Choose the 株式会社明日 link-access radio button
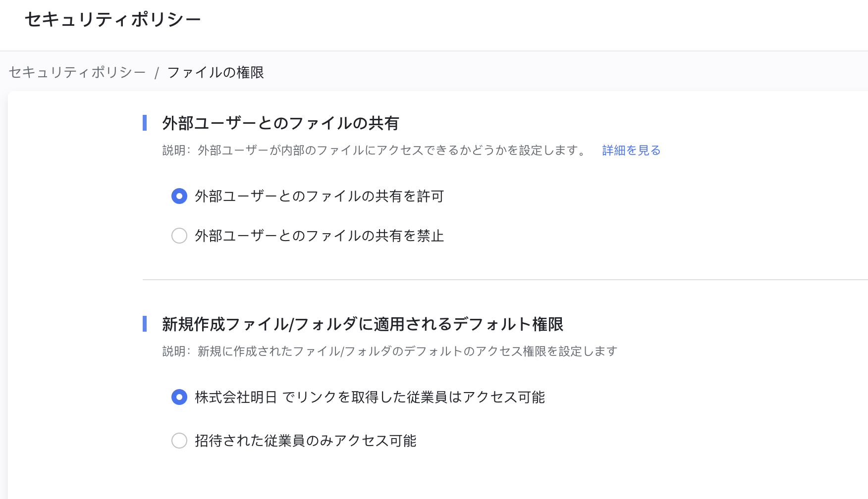Image resolution: width=868 pixels, height=499 pixels. 179,397
